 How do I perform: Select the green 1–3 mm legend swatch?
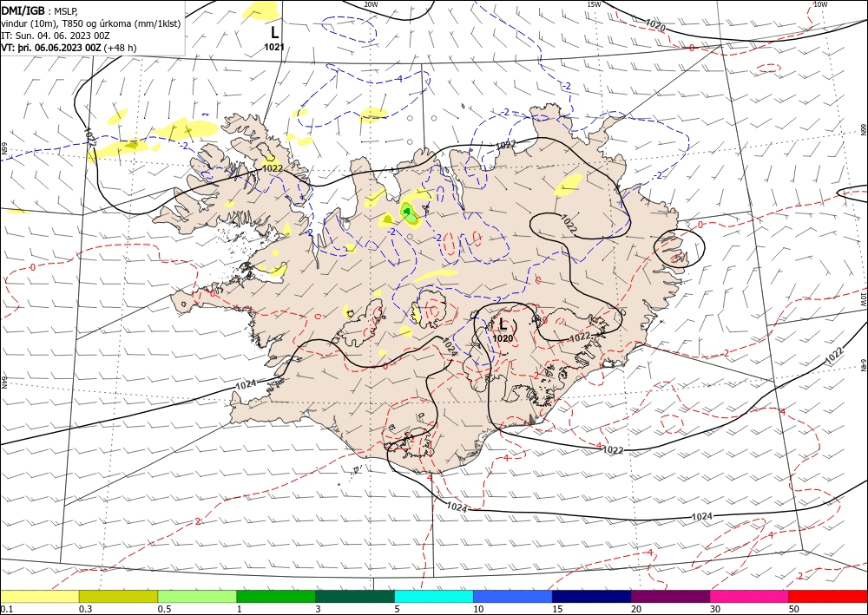(x=276, y=596)
